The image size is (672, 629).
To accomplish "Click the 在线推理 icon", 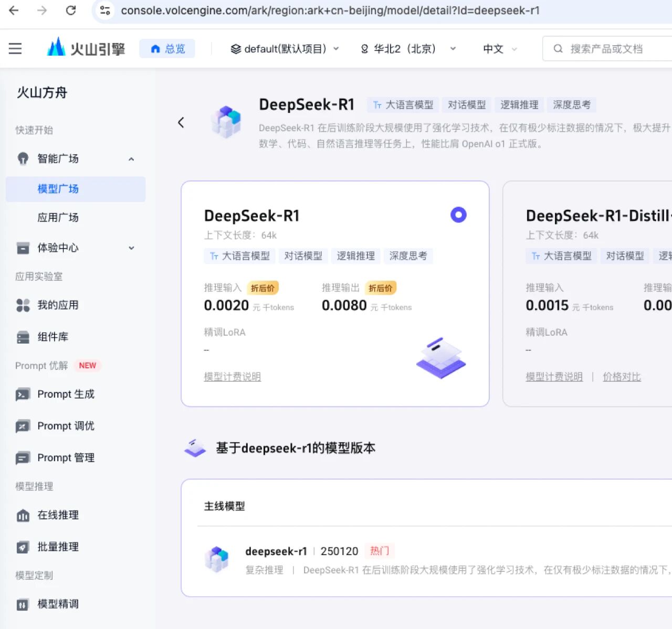I will pyautogui.click(x=23, y=516).
